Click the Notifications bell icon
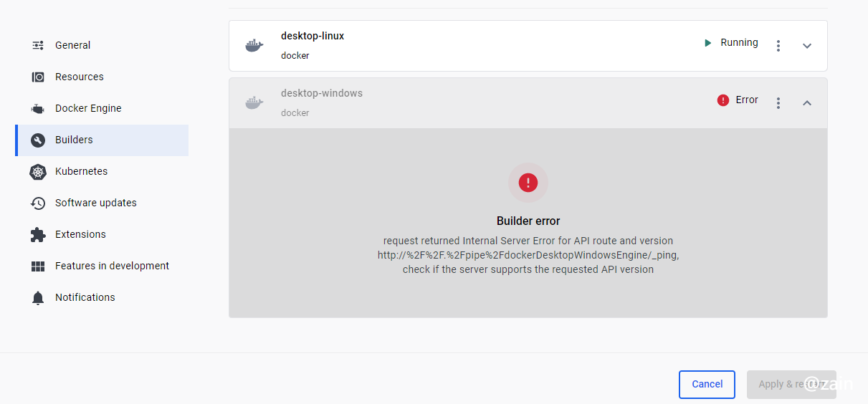The height and width of the screenshot is (404, 868). click(38, 298)
